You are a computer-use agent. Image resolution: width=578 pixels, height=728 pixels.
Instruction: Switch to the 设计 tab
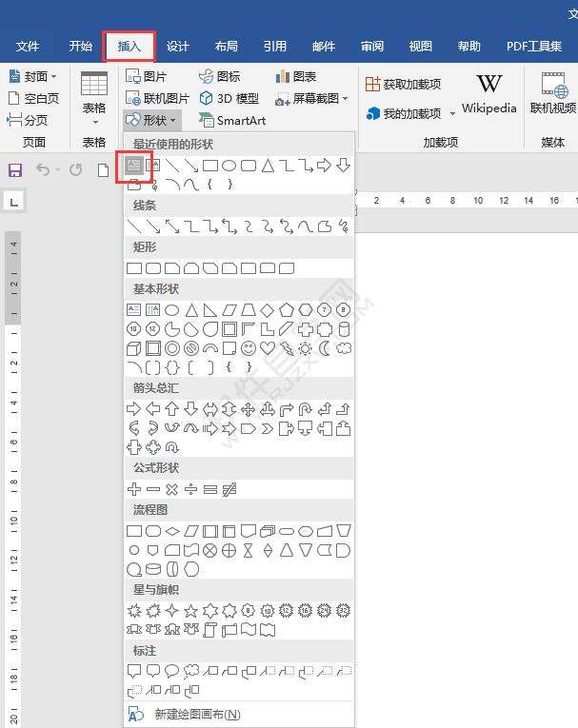tap(177, 47)
